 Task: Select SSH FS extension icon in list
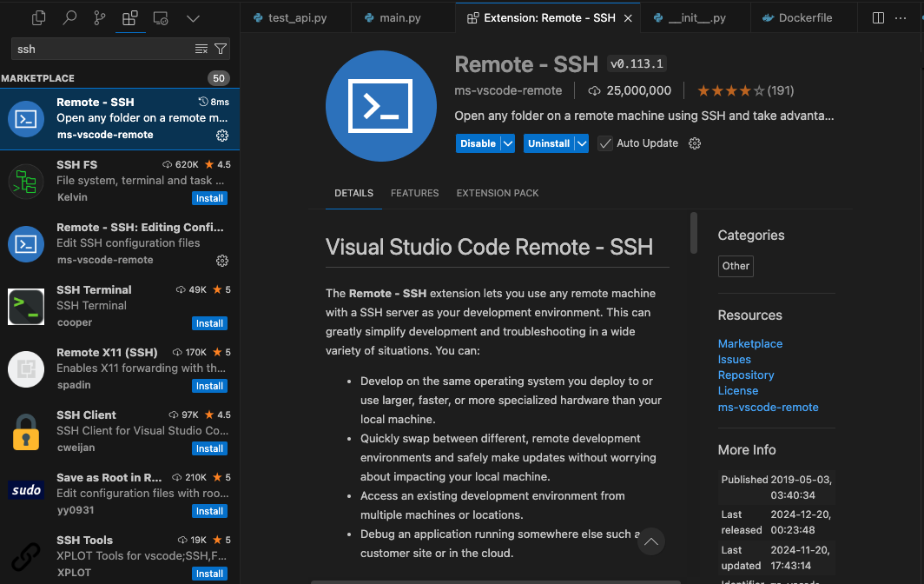pos(26,182)
